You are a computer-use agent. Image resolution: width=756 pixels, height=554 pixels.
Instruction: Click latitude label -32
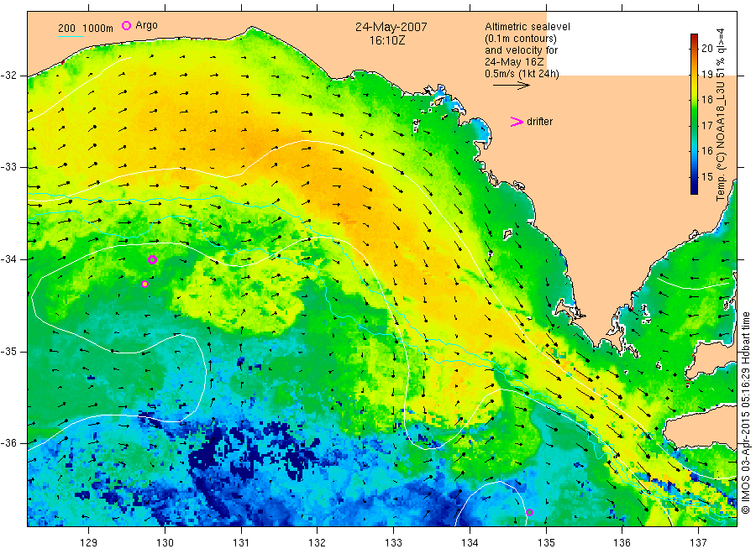8,76
